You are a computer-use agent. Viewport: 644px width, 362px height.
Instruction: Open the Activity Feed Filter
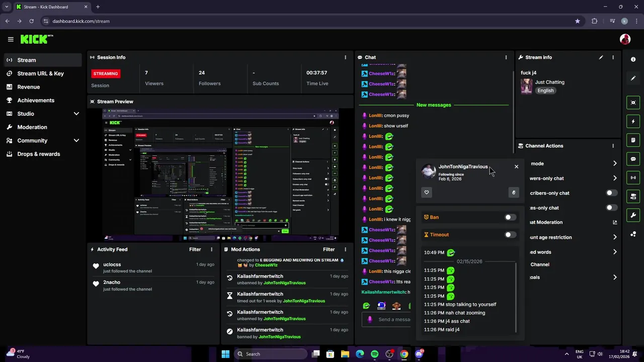point(195,249)
